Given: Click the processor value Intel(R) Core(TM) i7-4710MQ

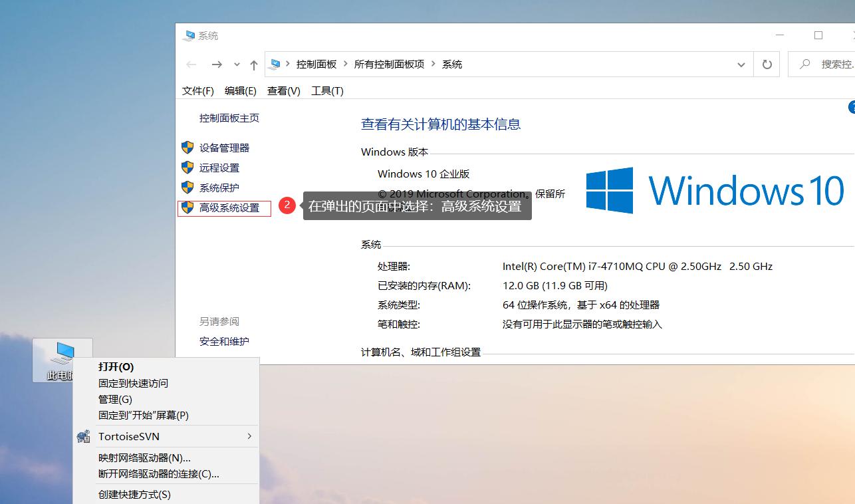Looking at the screenshot, I should tap(638, 266).
